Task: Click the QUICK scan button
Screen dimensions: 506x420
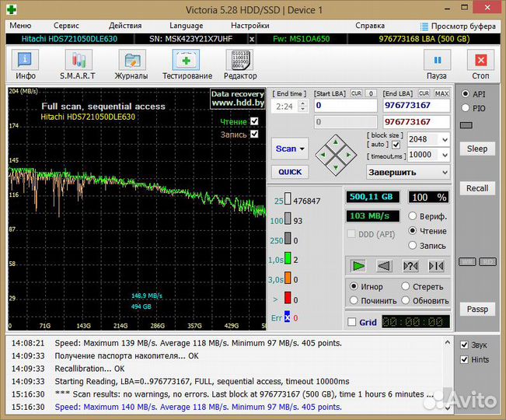Action: [289, 172]
